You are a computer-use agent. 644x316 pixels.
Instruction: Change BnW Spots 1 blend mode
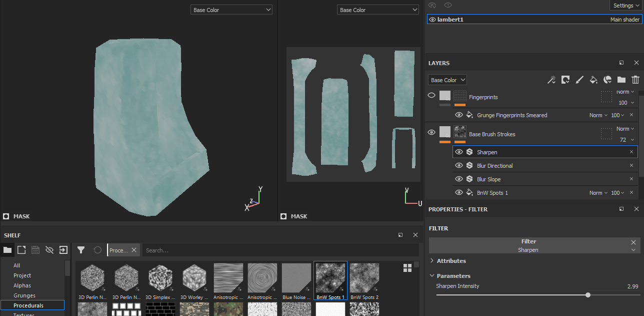(x=598, y=193)
